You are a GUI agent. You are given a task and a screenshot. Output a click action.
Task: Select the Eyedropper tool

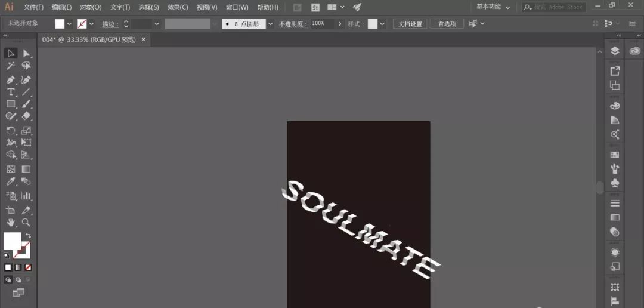tap(11, 181)
